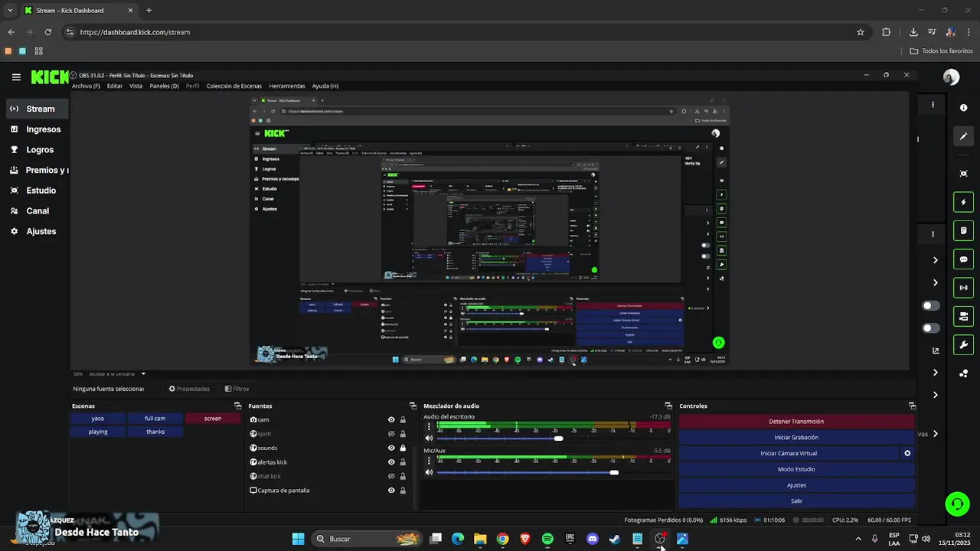Image resolution: width=980 pixels, height=551 pixels.
Task: Click the green headset support button
Action: click(x=957, y=504)
